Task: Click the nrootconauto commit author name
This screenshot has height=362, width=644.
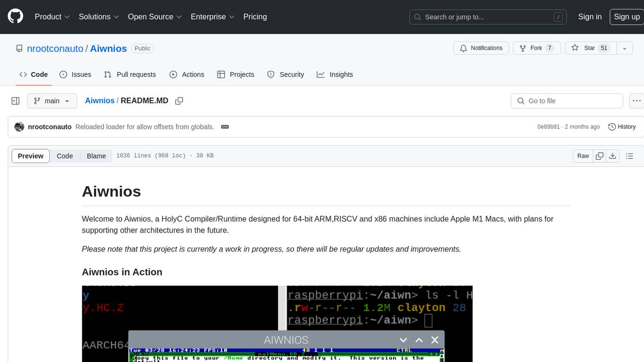Action: point(50,127)
